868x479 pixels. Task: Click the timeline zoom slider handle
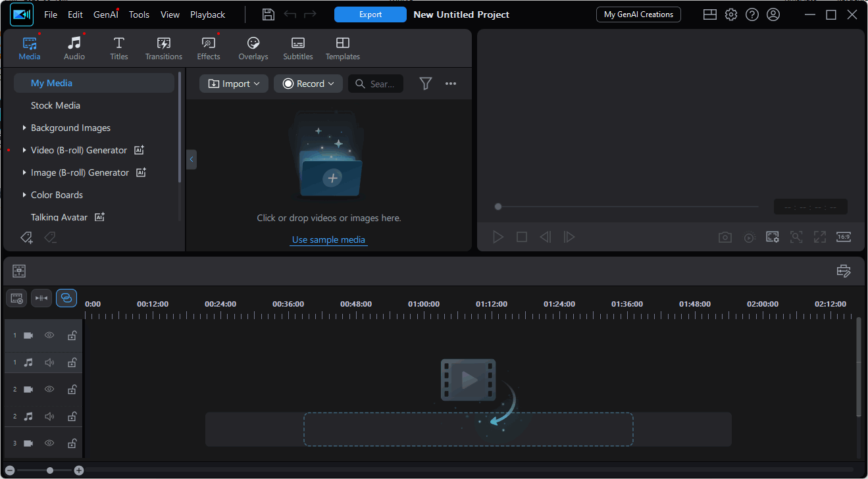coord(50,470)
